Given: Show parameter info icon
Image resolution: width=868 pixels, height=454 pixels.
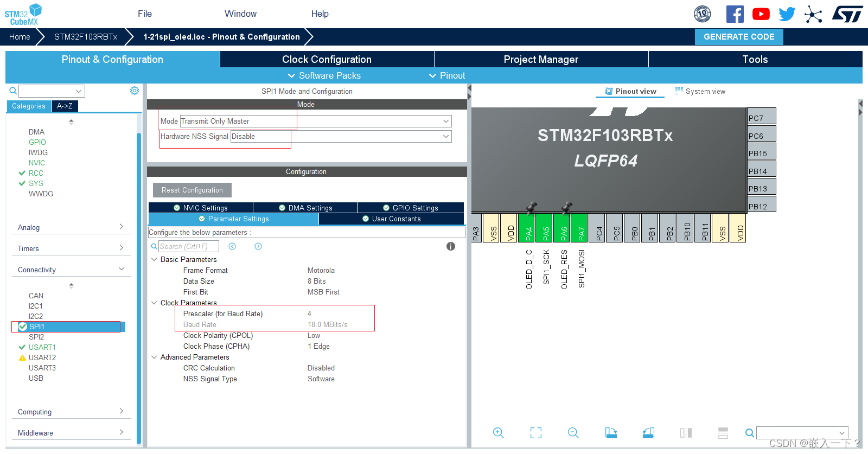Looking at the screenshot, I should [x=450, y=246].
